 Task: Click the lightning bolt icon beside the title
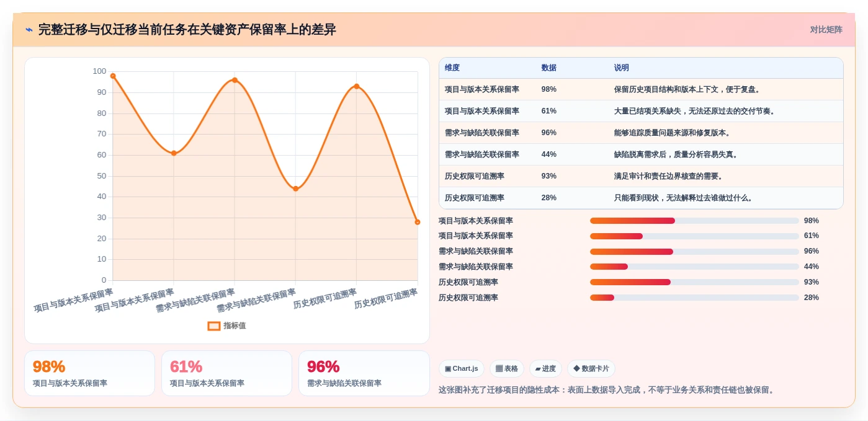click(x=29, y=30)
